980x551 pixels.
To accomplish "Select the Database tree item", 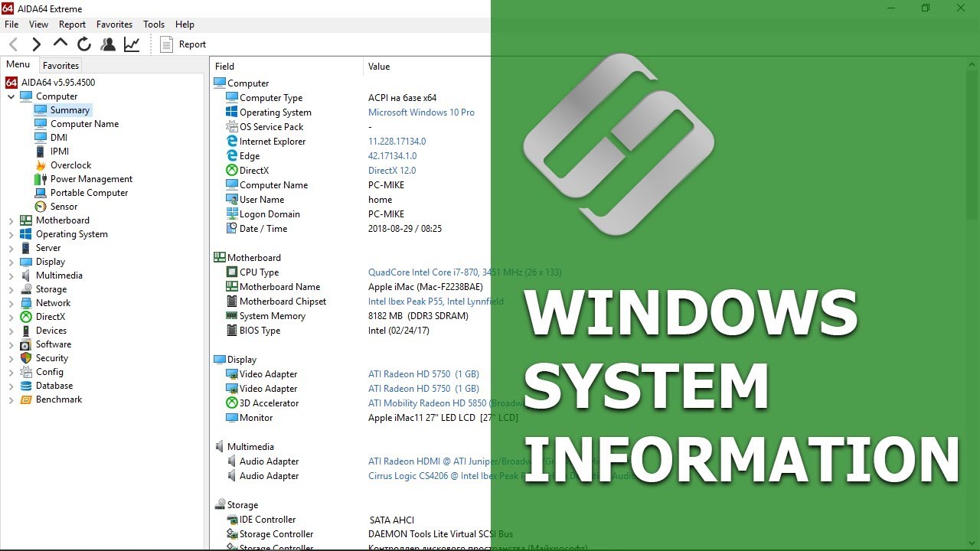I will click(x=54, y=386).
